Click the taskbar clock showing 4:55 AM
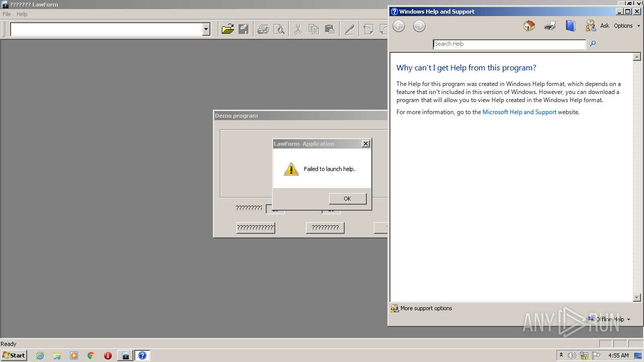The image size is (644, 362). click(x=618, y=355)
